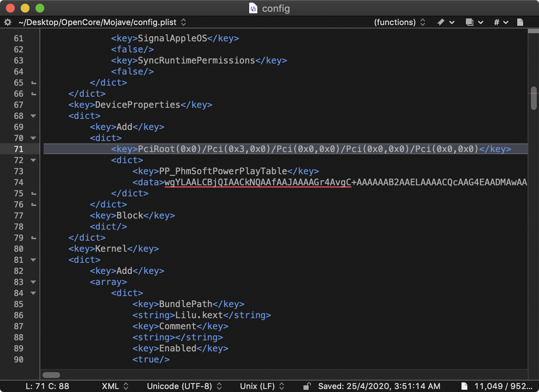Open the XML language popup
Screen dimensions: 539x392
(x=115, y=386)
